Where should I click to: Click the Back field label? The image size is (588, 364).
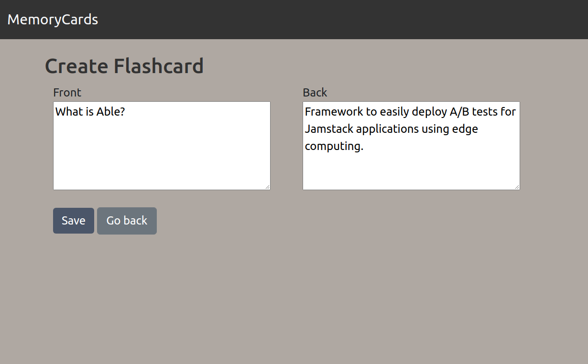click(x=315, y=92)
